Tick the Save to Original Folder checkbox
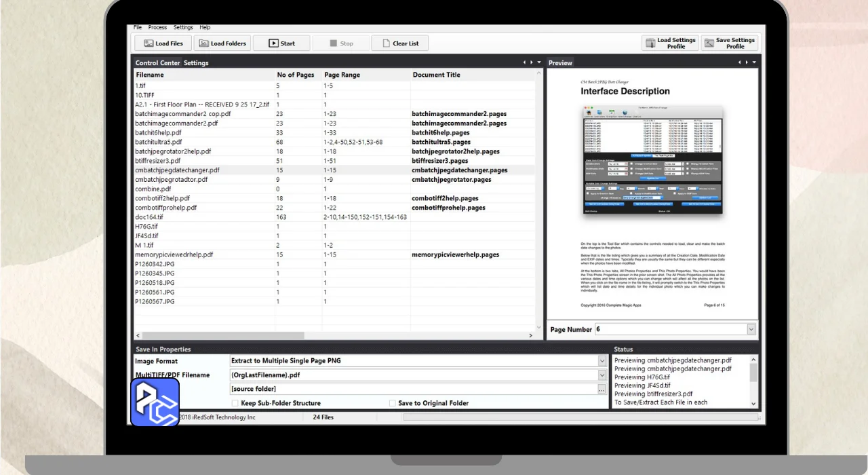Screen dimensions: 868x475 click(x=393, y=403)
